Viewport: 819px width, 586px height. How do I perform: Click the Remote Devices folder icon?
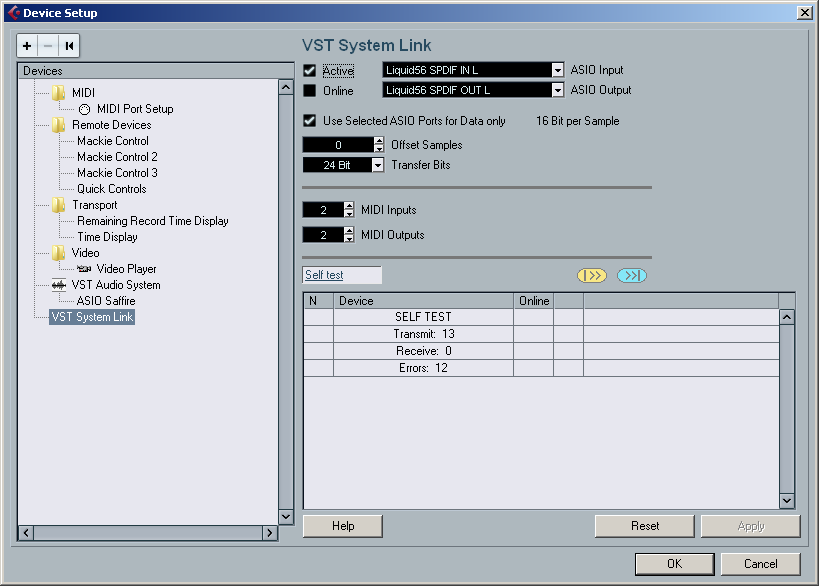[x=58, y=125]
